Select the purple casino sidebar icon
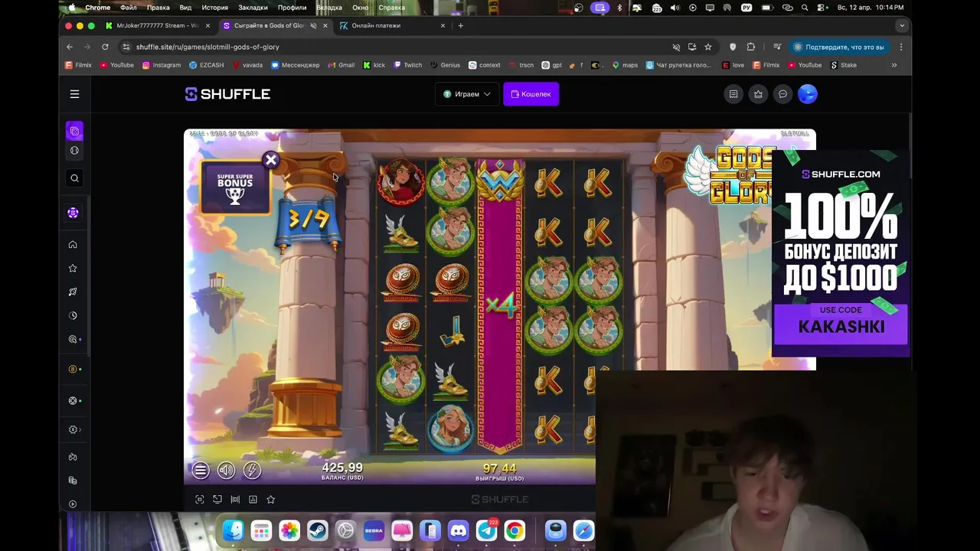The image size is (980, 551). pyautogui.click(x=74, y=131)
